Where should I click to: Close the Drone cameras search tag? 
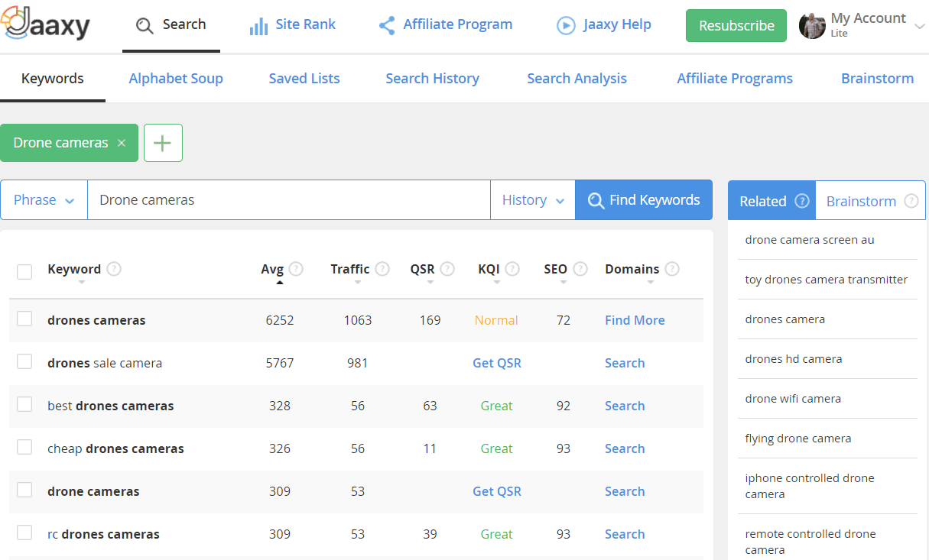tap(122, 143)
